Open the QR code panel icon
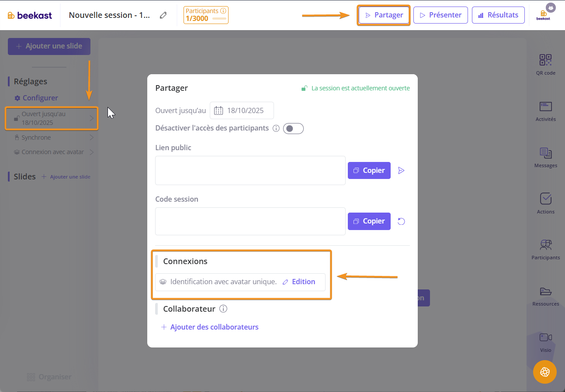This screenshot has height=392, width=565. tap(545, 60)
